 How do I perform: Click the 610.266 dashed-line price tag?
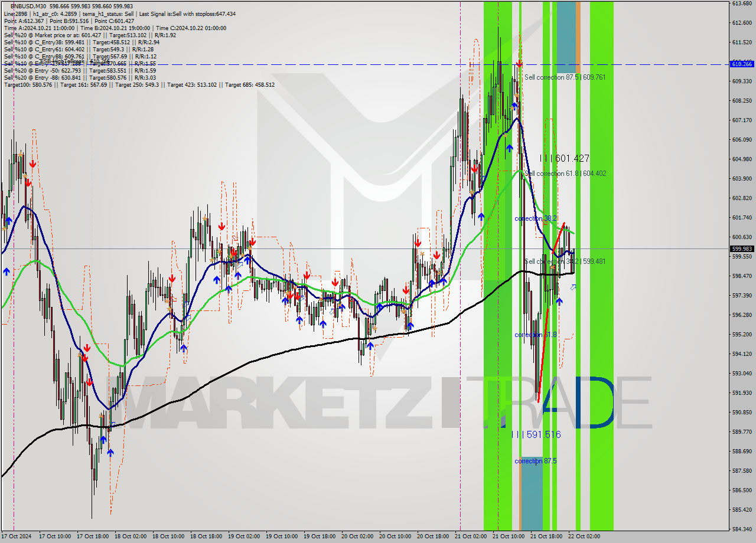[742, 64]
